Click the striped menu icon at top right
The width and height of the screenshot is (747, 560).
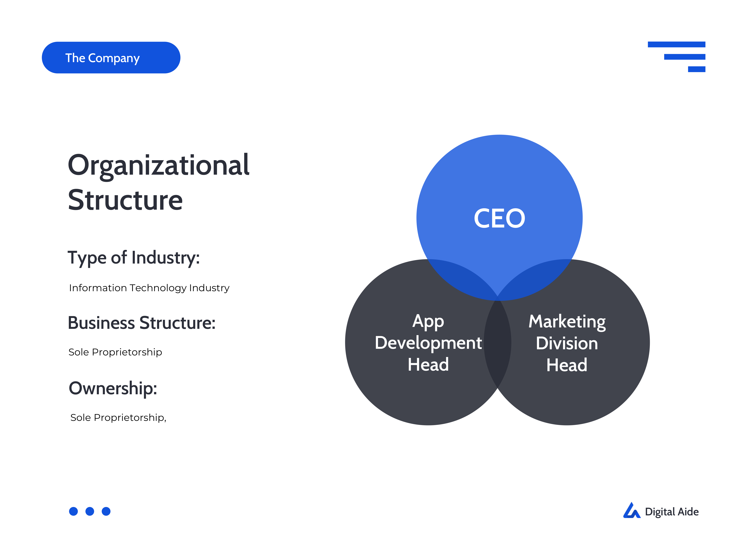(676, 57)
